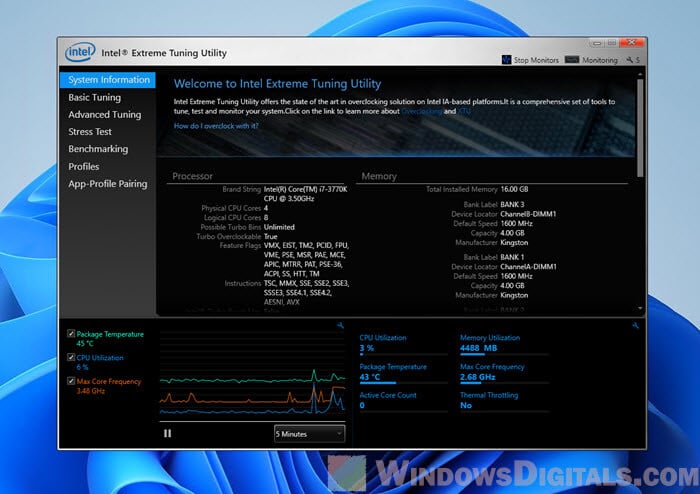Viewport: 700px width, 494px height.
Task: Click the 'Welcome to Intel Extreme Tuning Utility' heading
Action: [x=277, y=84]
